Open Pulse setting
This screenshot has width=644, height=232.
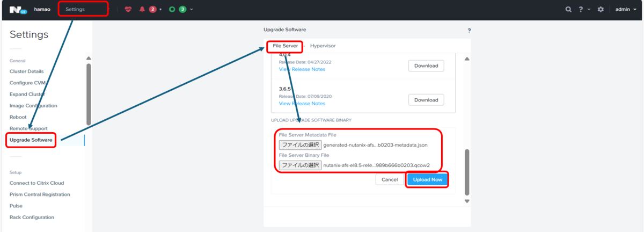16,206
